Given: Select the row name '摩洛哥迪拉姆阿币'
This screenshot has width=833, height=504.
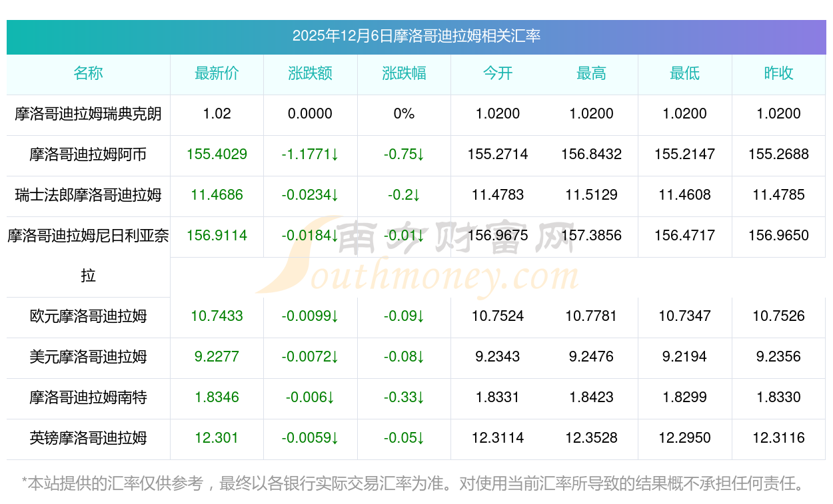Looking at the screenshot, I should pyautogui.click(x=89, y=154).
